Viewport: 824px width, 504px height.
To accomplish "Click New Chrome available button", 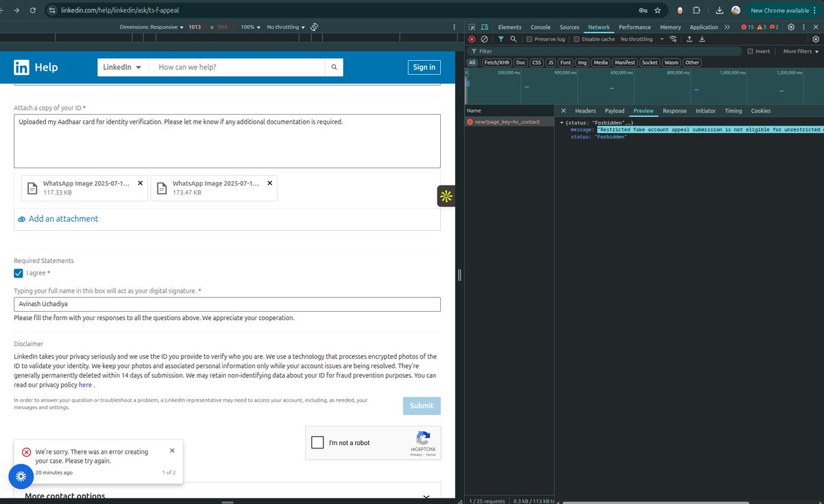I will (x=783, y=10).
